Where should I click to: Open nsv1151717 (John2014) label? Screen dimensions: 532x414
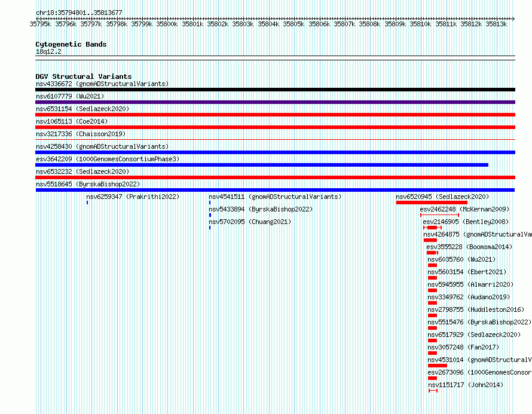(466, 385)
